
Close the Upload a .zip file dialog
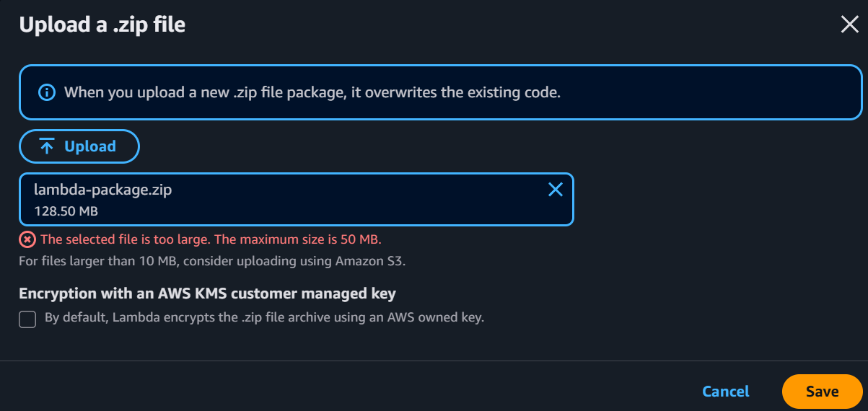(849, 25)
